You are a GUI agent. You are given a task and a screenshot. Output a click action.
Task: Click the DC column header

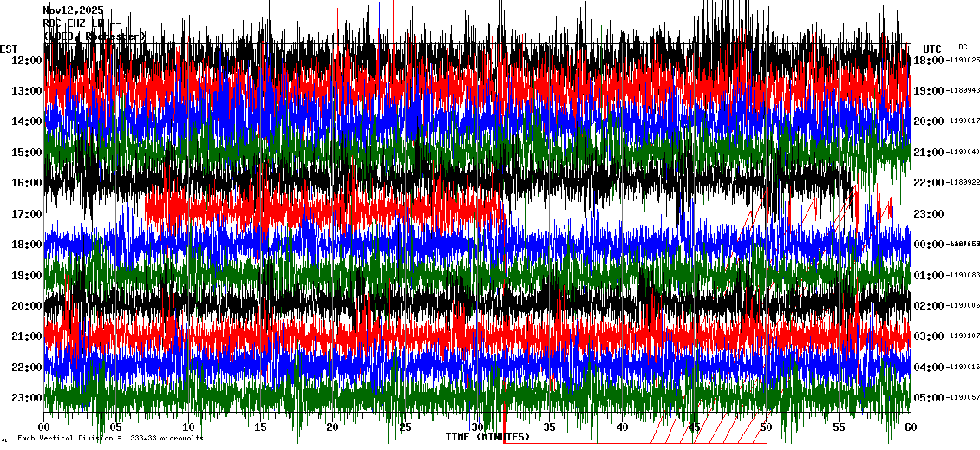point(963,47)
